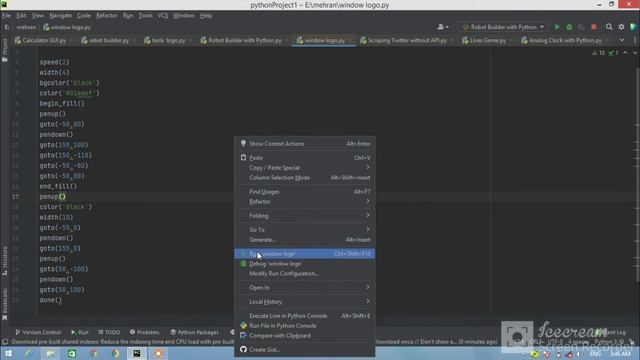Click the green Run button in toolbar
The width and height of the screenshot is (640, 360).
pyautogui.click(x=557, y=27)
